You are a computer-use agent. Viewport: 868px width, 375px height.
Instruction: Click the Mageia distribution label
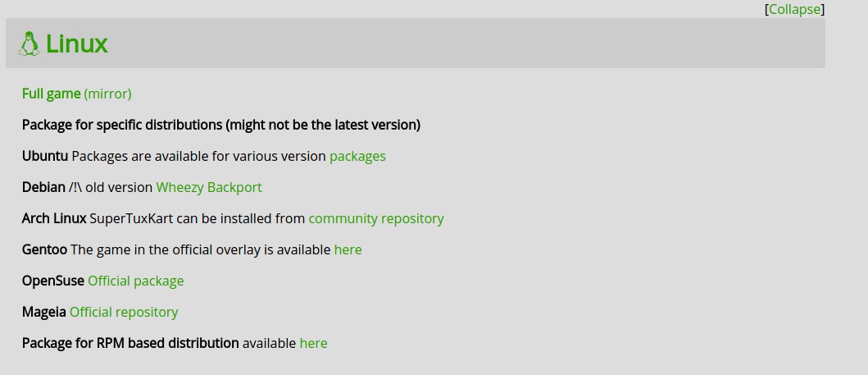coord(43,312)
